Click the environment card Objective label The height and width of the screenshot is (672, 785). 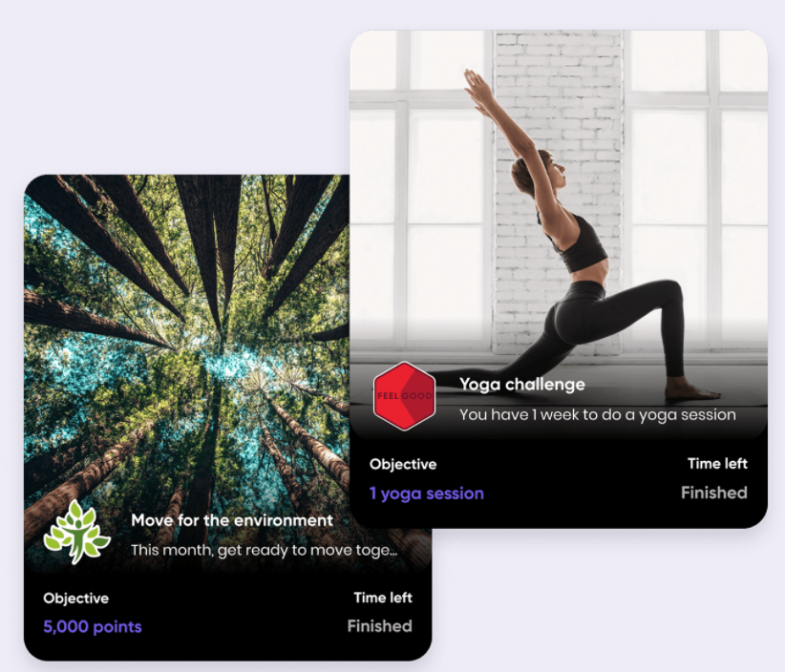[x=75, y=598]
